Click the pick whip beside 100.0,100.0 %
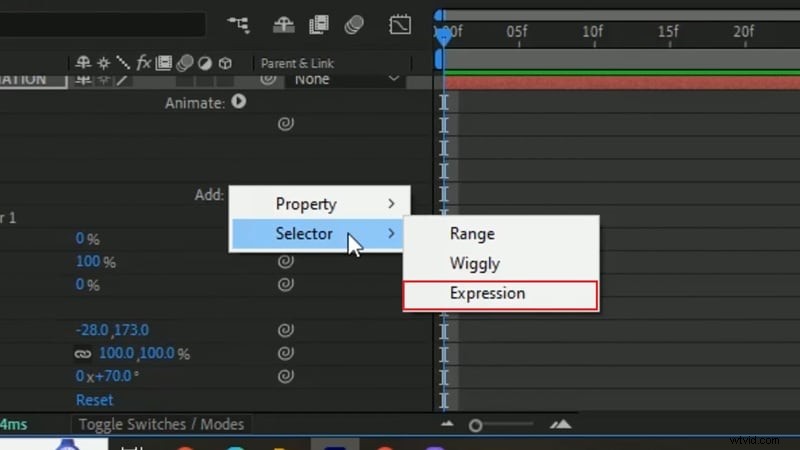The width and height of the screenshot is (800, 450). coord(286,353)
